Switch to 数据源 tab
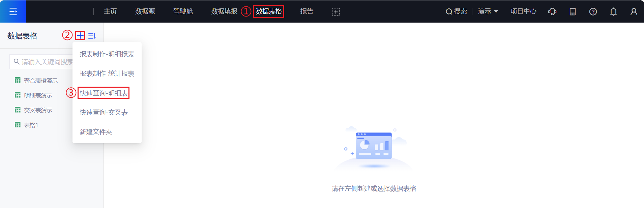The image size is (644, 208). [x=145, y=11]
